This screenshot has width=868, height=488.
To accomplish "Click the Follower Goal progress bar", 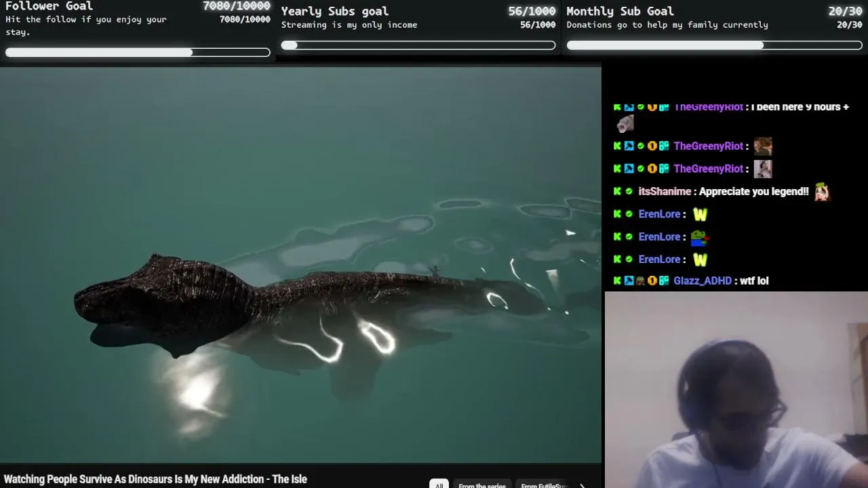I will [138, 52].
